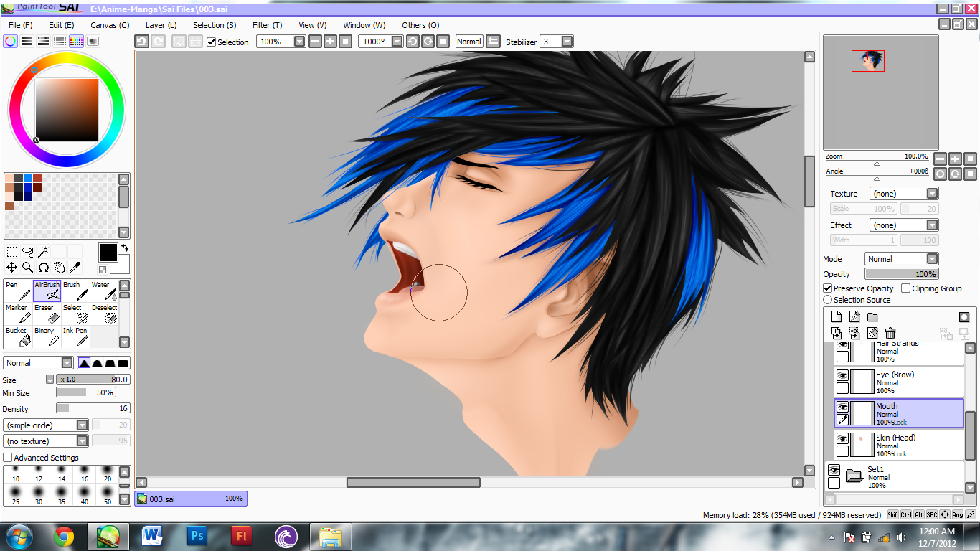980x551 pixels.
Task: Open the layer Mode dropdown
Action: [x=932, y=259]
